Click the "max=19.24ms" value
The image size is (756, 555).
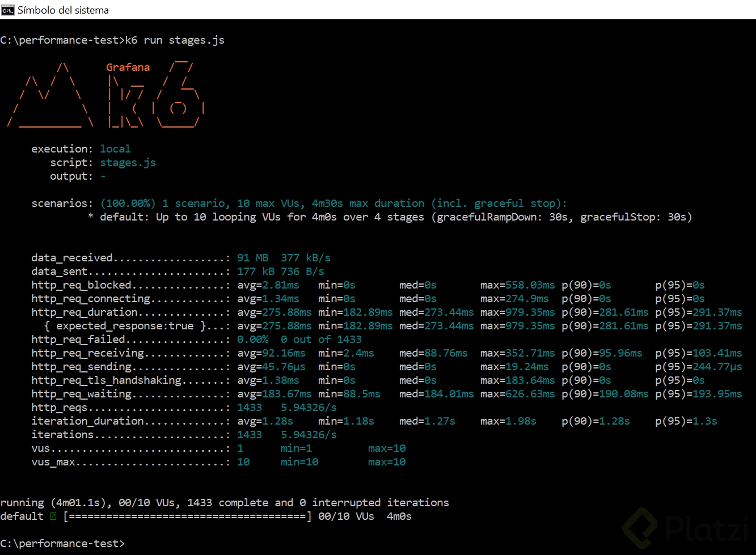(x=514, y=367)
